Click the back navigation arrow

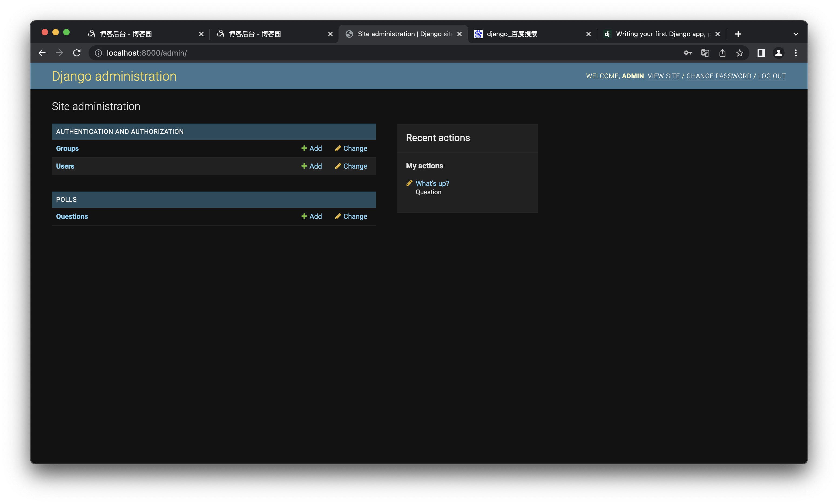coord(42,53)
